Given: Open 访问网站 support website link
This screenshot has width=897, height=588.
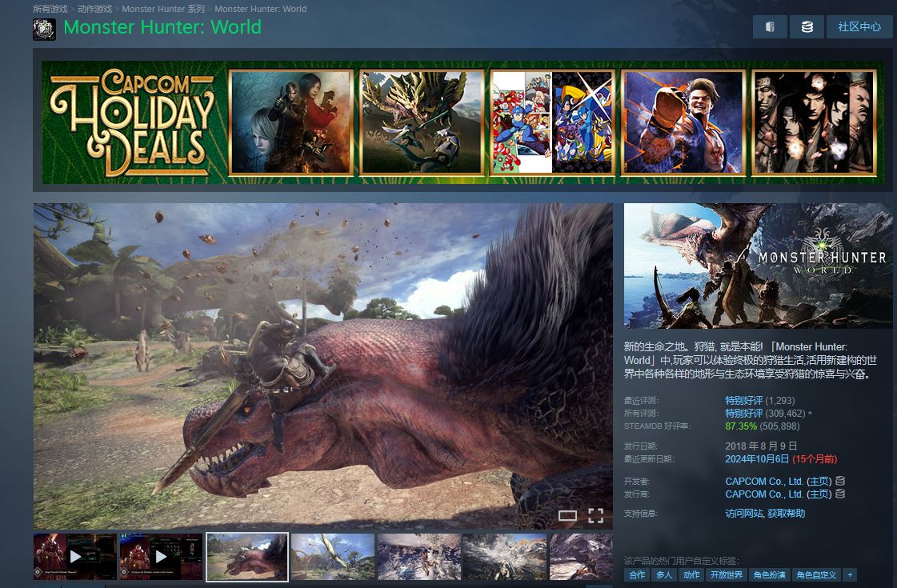Looking at the screenshot, I should click(x=743, y=513).
